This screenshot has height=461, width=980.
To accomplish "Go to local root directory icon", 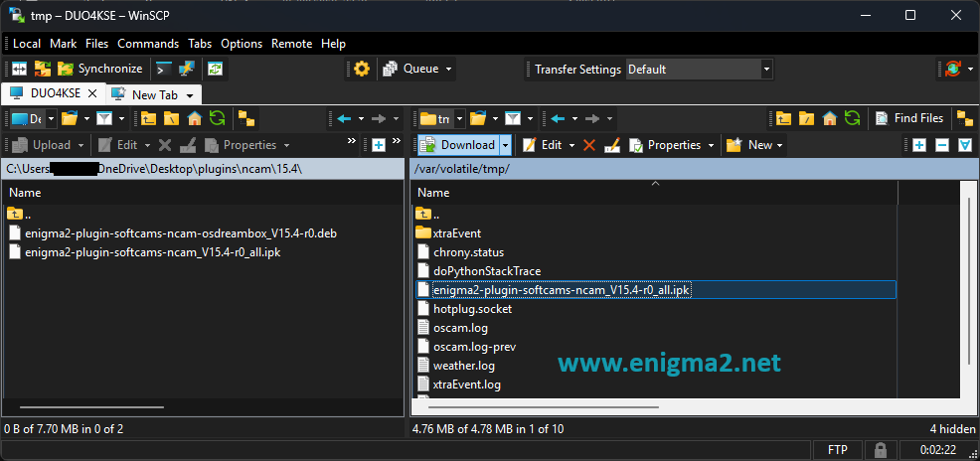I will (171, 118).
